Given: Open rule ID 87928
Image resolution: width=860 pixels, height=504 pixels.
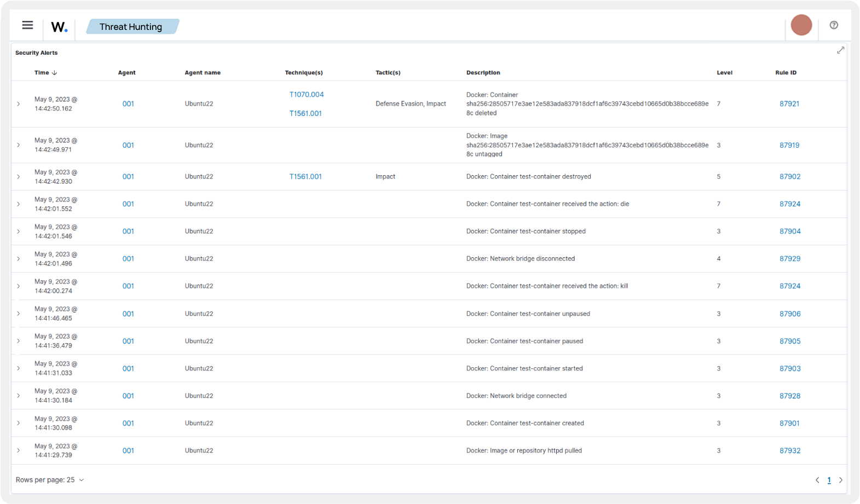Looking at the screenshot, I should (x=790, y=396).
